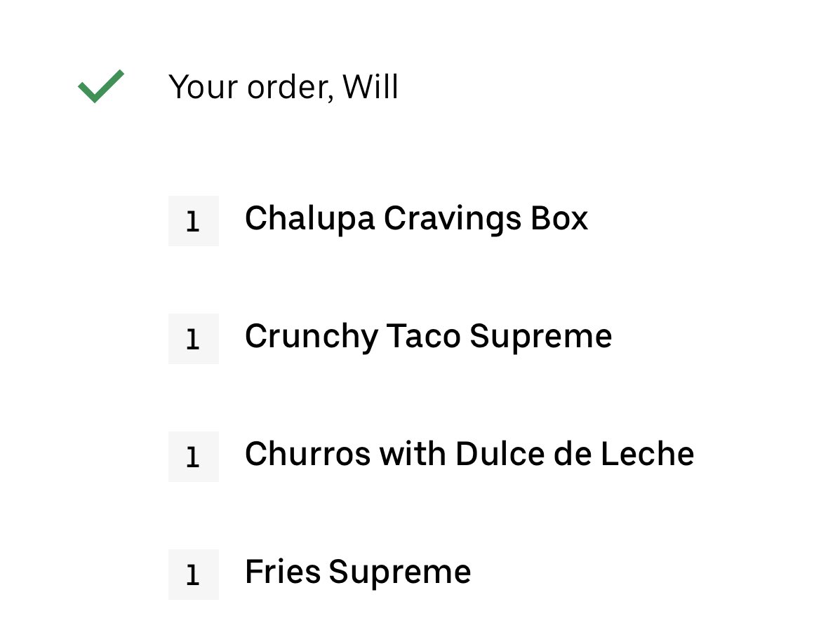Click quantity box beside Crunchy Taco Supreme
The image size is (821, 644).
tap(193, 339)
